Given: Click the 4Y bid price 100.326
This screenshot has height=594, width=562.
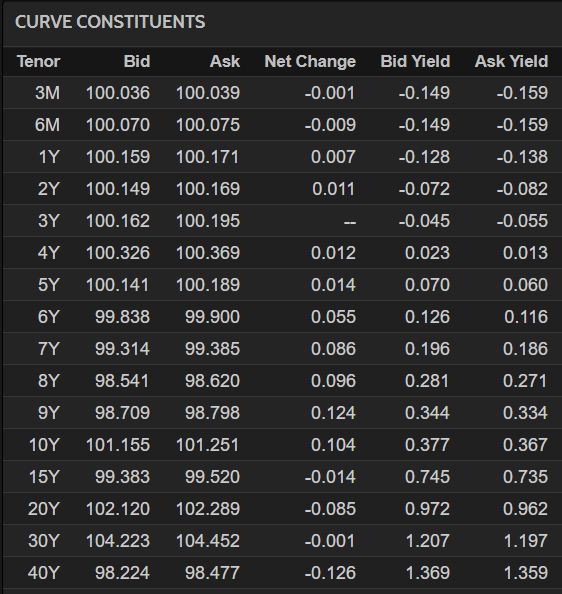Looking at the screenshot, I should click(x=118, y=253).
